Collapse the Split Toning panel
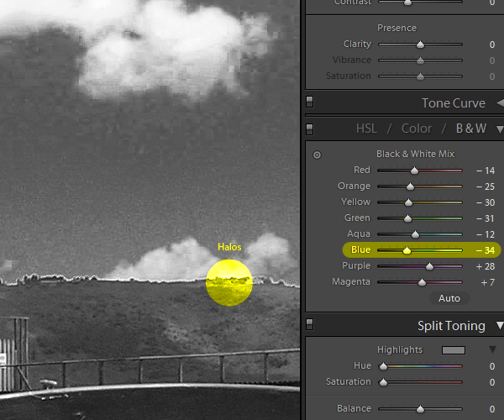The image size is (504, 420). tap(500, 325)
